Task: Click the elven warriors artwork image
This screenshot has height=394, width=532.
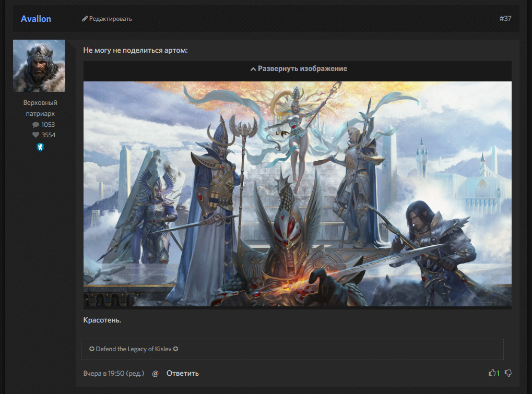Action: [x=298, y=194]
